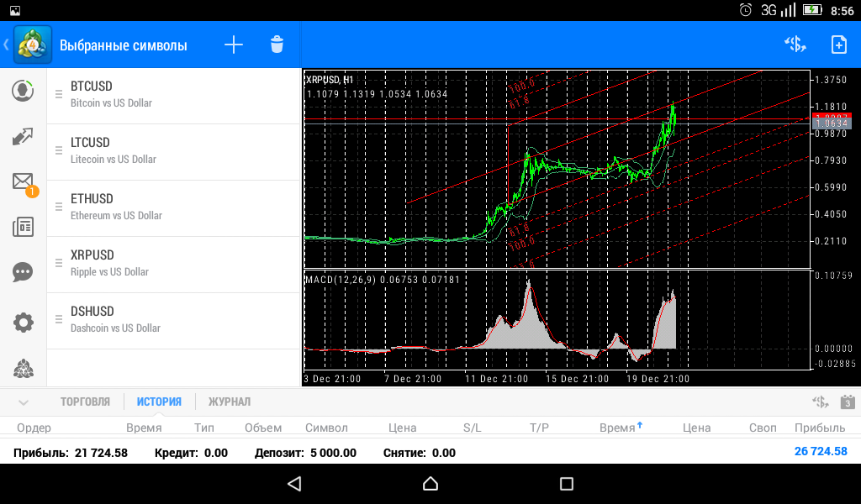861x504 pixels.
Task: Sort history by Объем column
Action: tap(263, 428)
